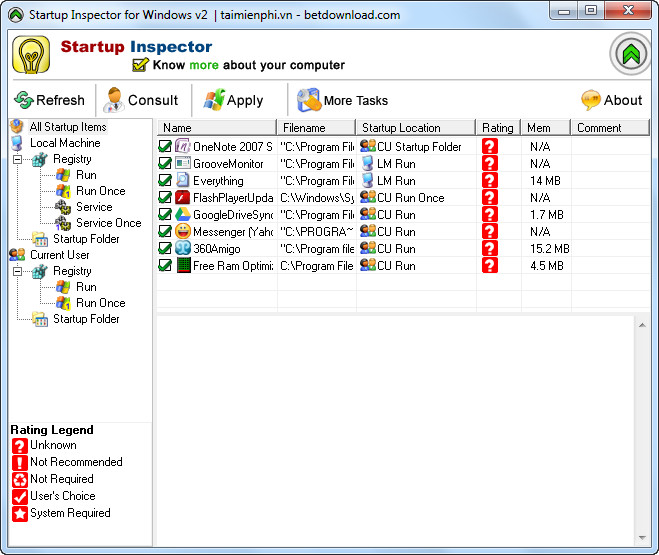Select Run Once under Current User Registry
This screenshot has height=555, width=659.
[100, 303]
